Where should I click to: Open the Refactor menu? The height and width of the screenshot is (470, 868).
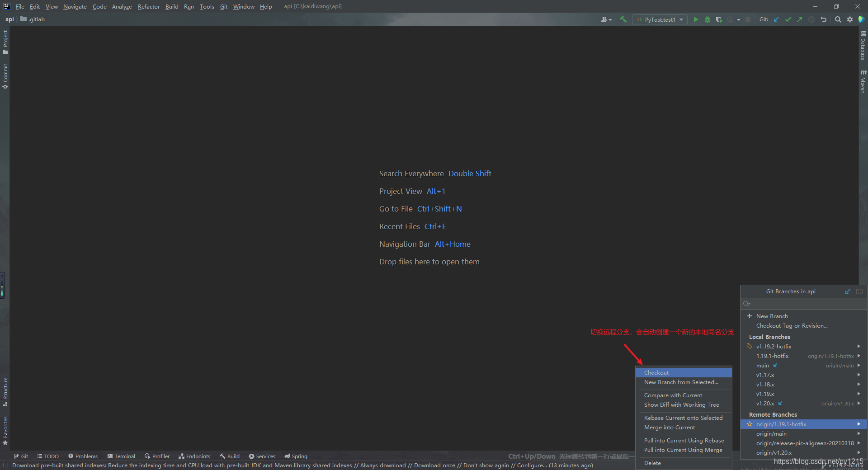(149, 6)
